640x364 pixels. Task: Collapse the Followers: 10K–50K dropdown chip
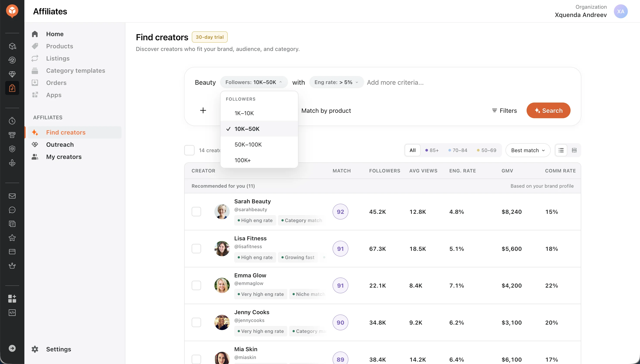pos(254,82)
